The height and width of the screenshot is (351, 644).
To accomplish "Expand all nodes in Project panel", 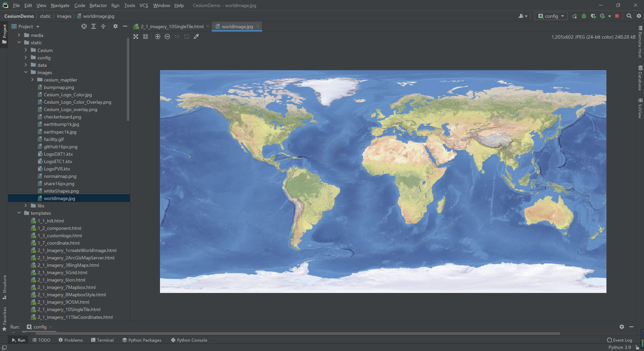I will 94,27.
